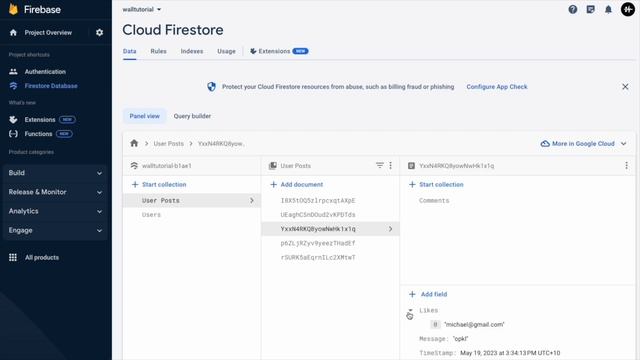The width and height of the screenshot is (640, 360).
Task: Click Configure App Check link
Action: [497, 87]
